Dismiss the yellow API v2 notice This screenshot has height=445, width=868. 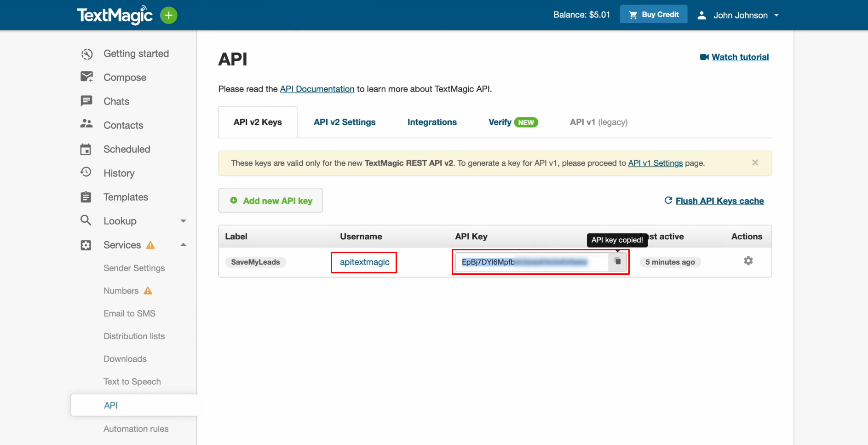coord(755,162)
